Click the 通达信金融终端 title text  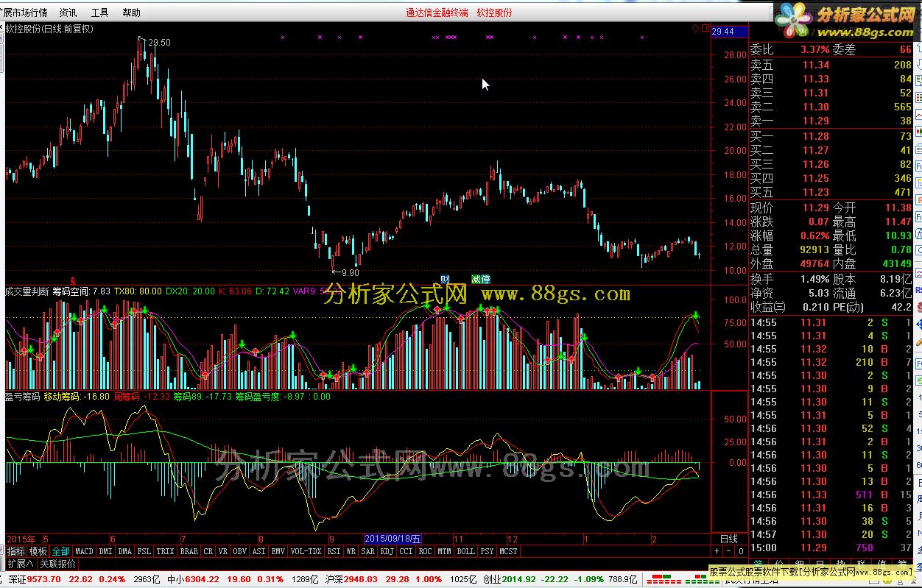(437, 13)
